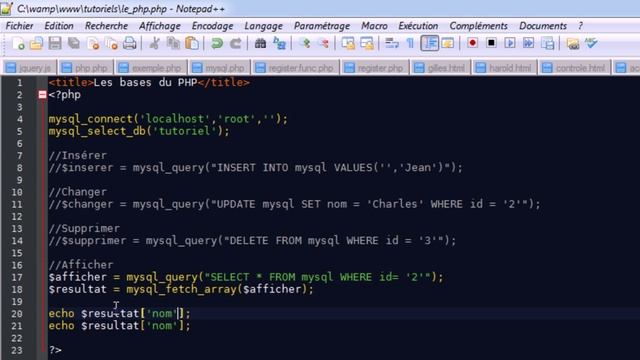Click the Close All documents icon
Image resolution: width=640 pixels, height=360 pixels.
[111, 43]
